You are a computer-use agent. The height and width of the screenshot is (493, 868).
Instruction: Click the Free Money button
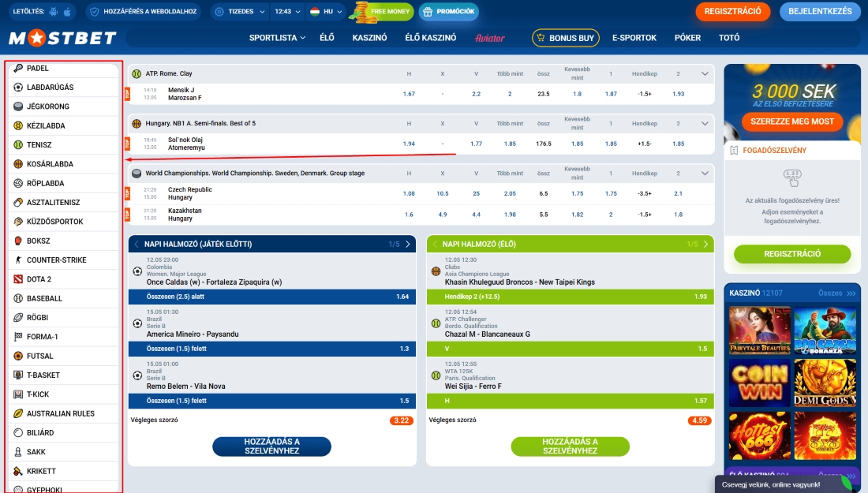[x=383, y=11]
